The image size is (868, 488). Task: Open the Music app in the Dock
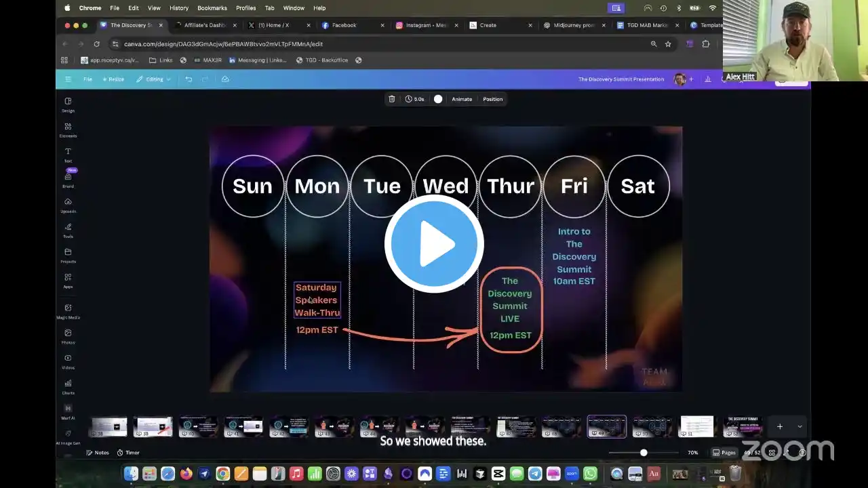tap(296, 474)
